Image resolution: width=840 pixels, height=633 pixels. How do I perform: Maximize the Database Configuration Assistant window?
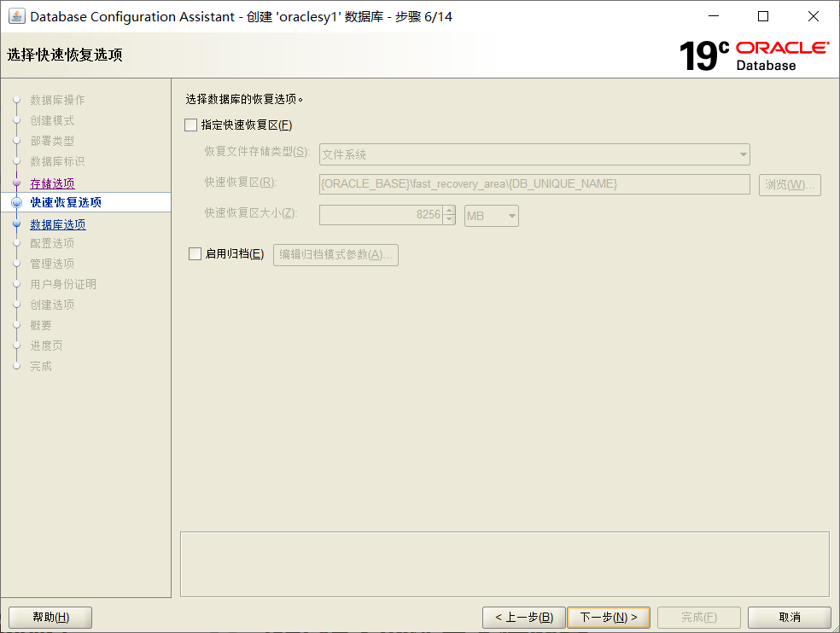pyautogui.click(x=763, y=16)
